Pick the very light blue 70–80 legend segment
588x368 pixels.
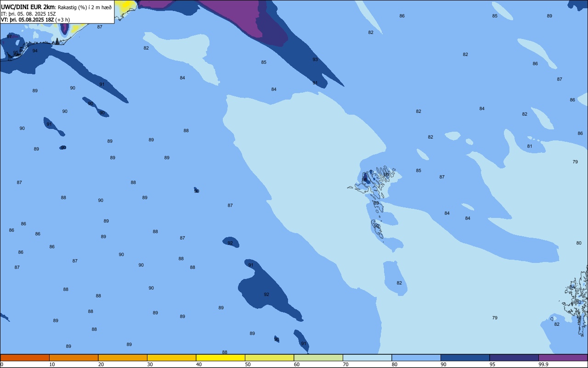[x=367, y=357]
